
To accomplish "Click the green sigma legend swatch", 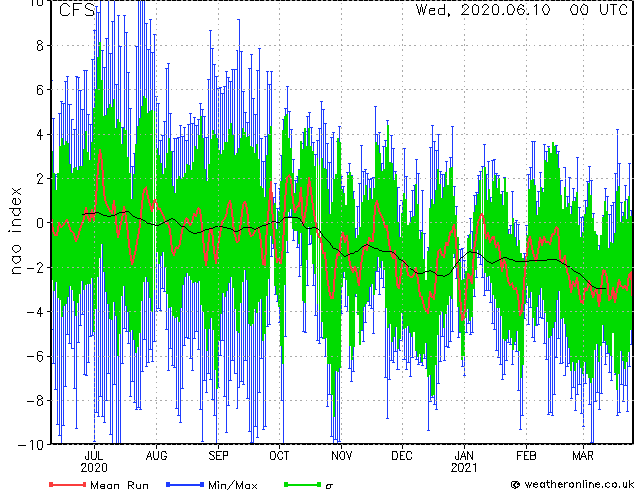I will tap(302, 484).
